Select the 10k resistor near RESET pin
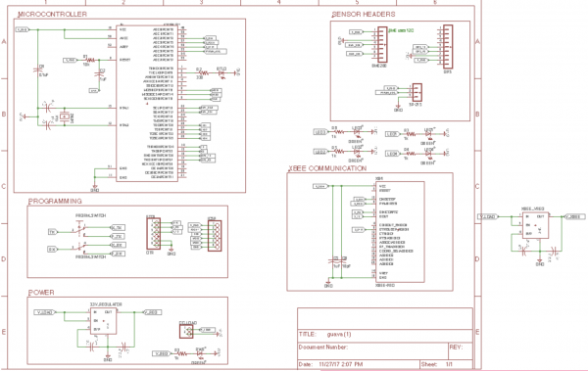This screenshot has width=588, height=371. 89,60
